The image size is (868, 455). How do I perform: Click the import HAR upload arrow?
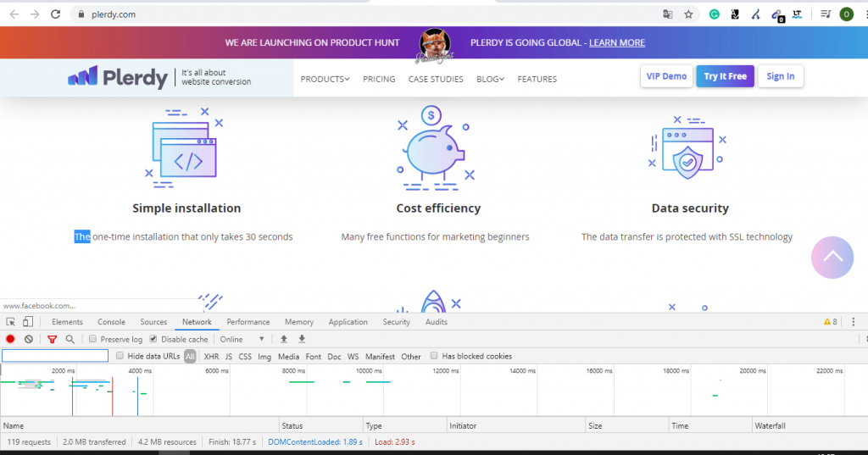tap(284, 339)
